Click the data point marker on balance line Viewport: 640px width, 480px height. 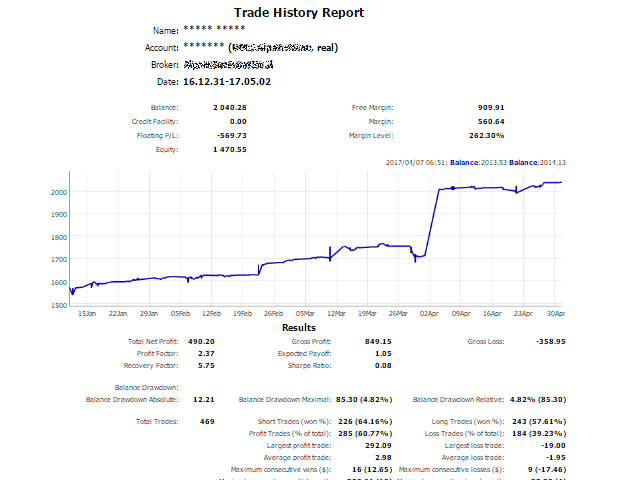coord(452,188)
